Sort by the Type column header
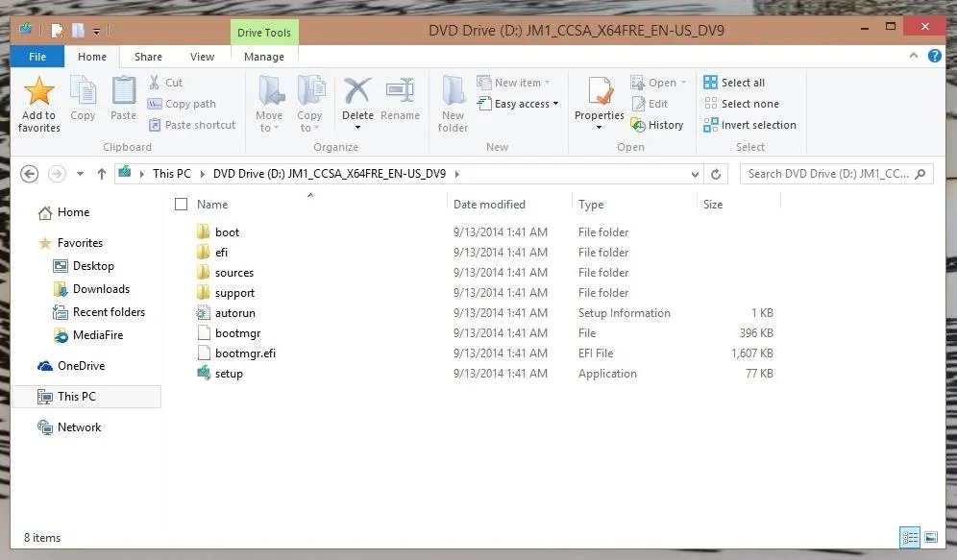The image size is (957, 560). [591, 205]
